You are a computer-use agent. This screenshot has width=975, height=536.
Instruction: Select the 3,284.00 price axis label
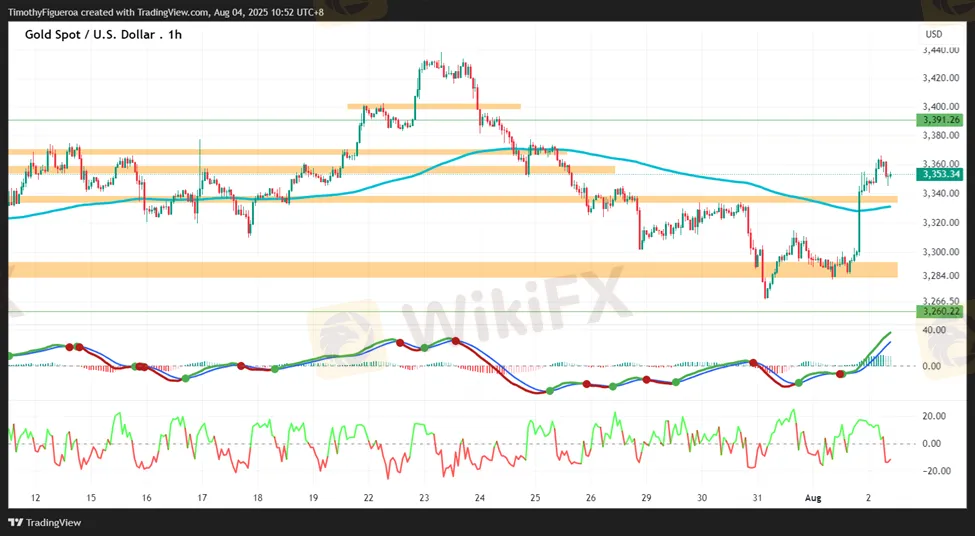point(941,275)
